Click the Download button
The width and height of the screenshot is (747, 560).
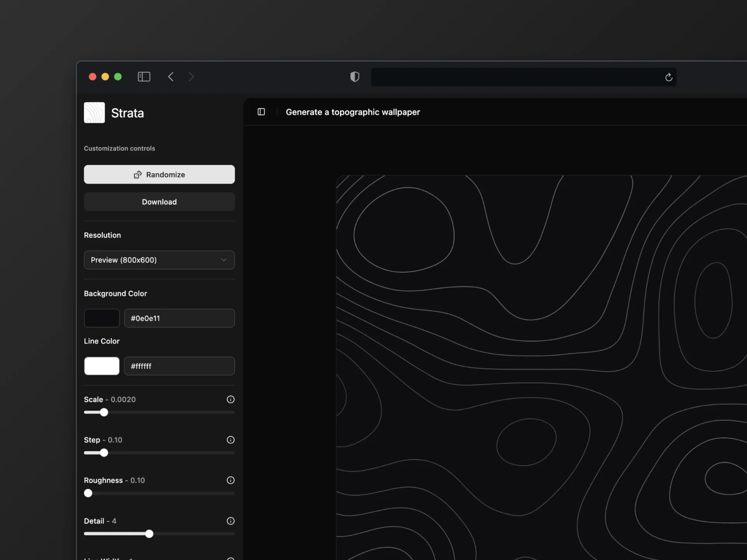pos(159,202)
